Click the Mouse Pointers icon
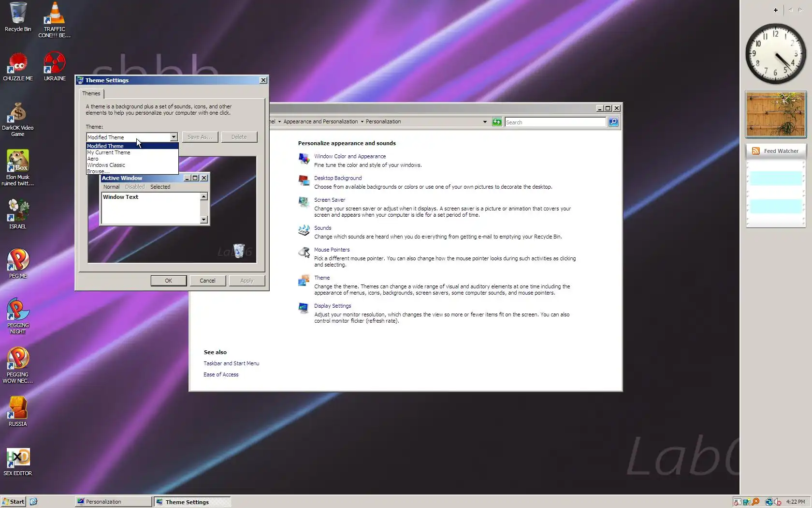Screen dimensions: 812x508 304,252
